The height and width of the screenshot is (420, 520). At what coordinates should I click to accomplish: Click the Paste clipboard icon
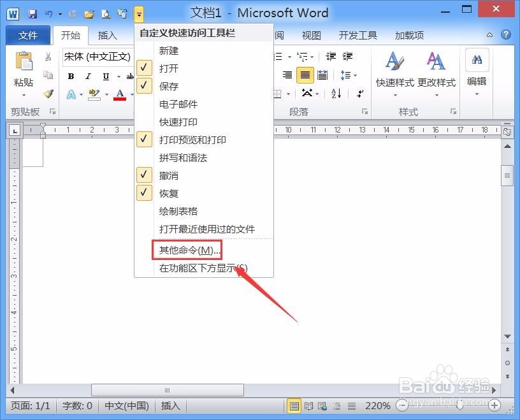click(x=24, y=61)
